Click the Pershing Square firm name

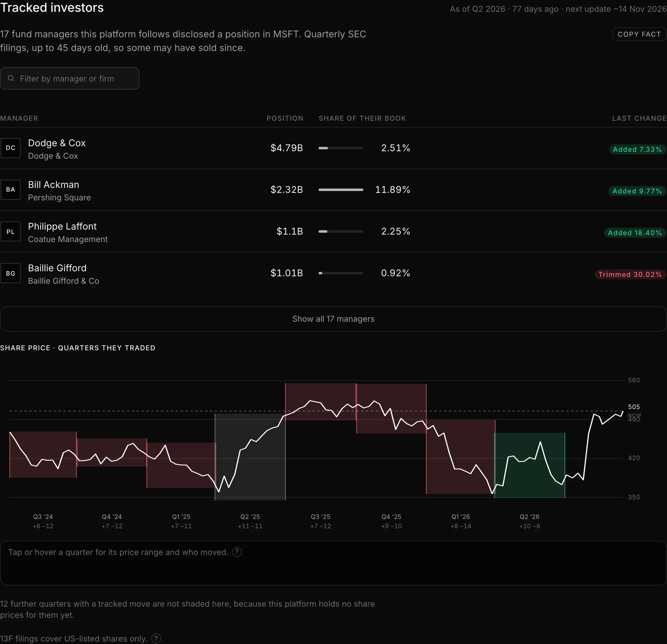(x=59, y=198)
